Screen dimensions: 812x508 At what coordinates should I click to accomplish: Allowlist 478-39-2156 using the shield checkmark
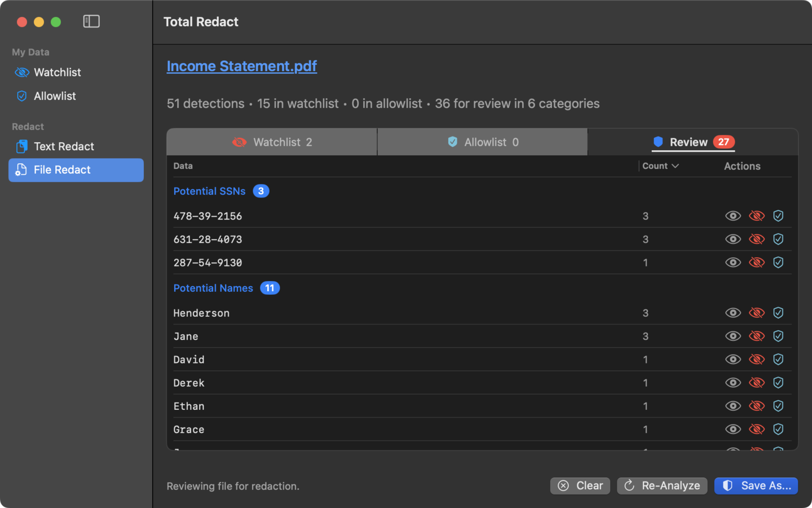(778, 216)
